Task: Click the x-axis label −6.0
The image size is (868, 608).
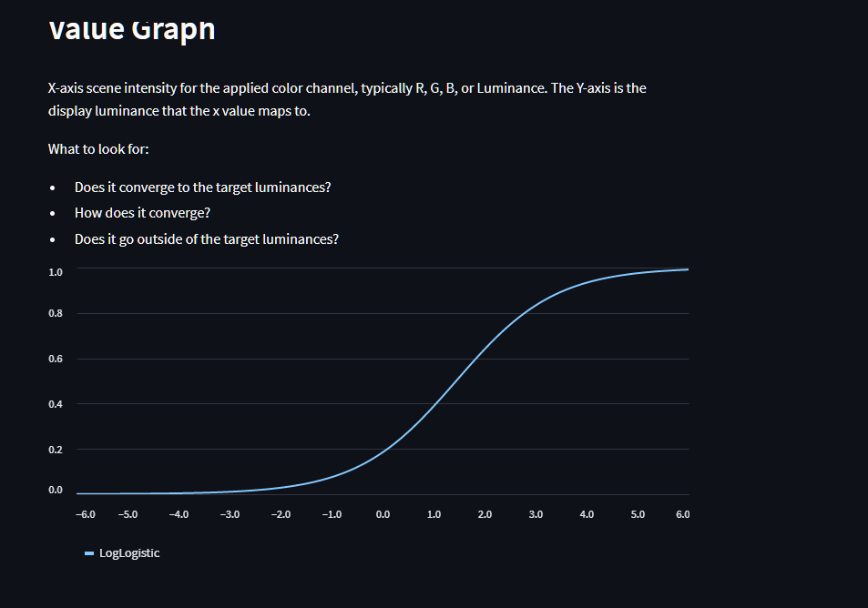Action: click(86, 514)
